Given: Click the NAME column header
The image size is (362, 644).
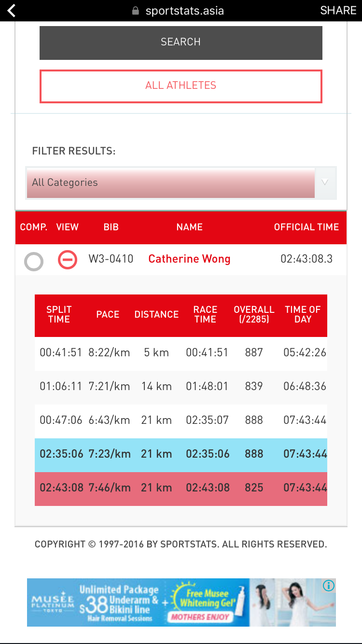Looking at the screenshot, I should click(189, 227).
